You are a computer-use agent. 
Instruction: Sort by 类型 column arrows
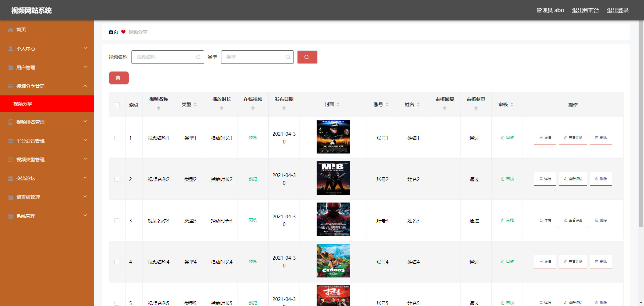(x=195, y=104)
